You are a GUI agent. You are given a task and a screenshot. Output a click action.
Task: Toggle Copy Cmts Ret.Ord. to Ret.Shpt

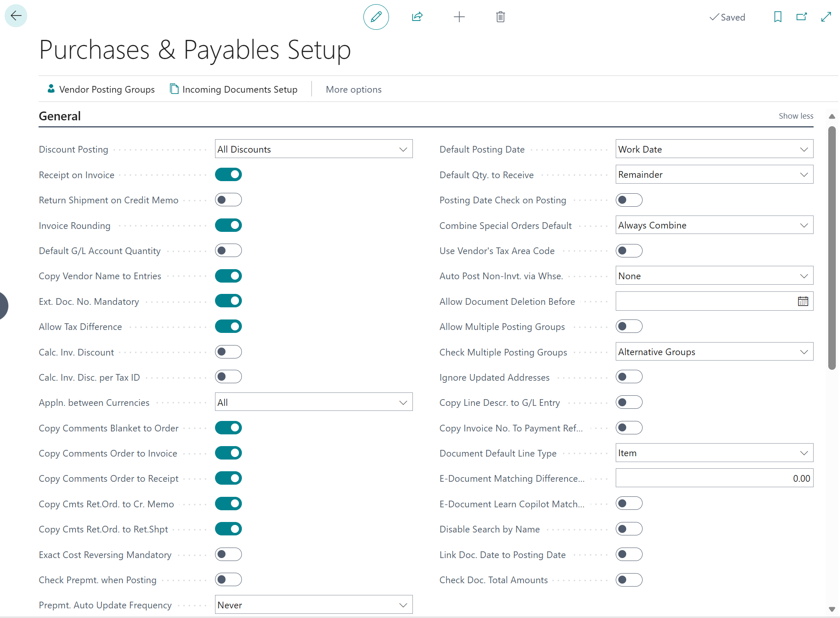(x=228, y=529)
